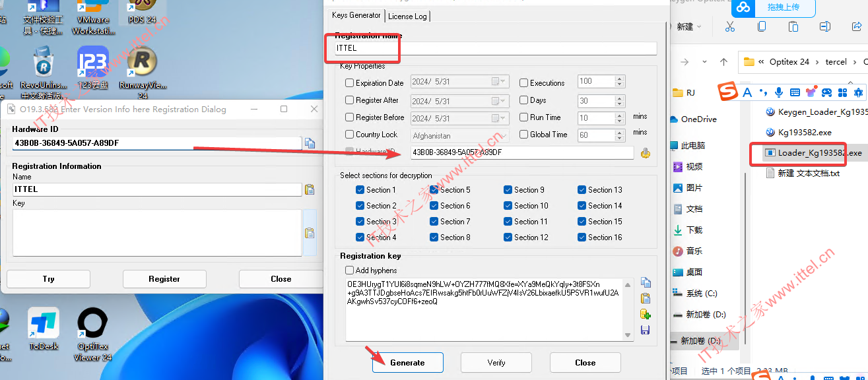Viewport: 868px width, 380px height.
Task: Open VMware Workstation desktop shortcut
Action: [92, 18]
